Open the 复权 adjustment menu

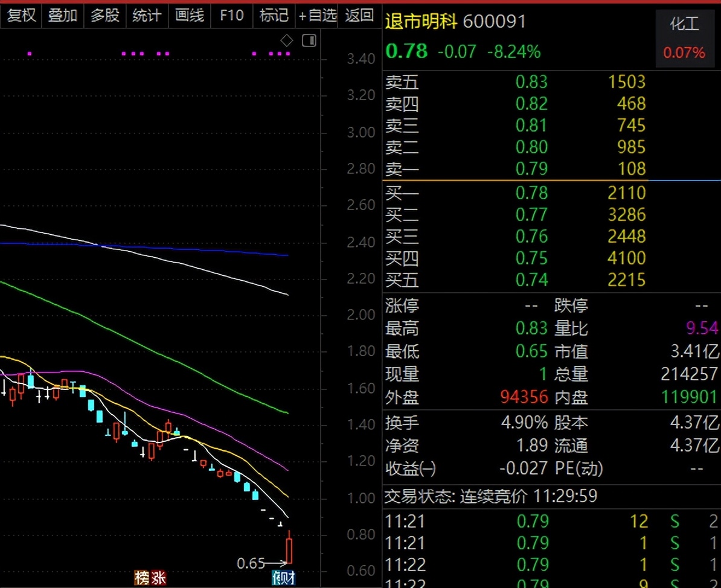coord(21,14)
